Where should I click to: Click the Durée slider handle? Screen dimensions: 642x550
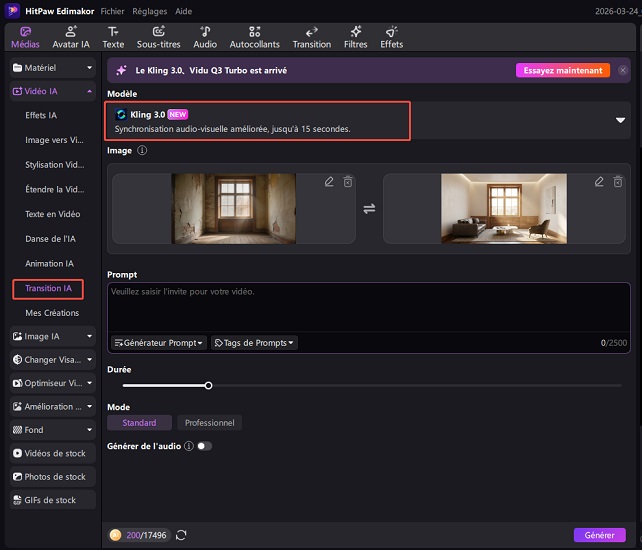[x=208, y=385]
